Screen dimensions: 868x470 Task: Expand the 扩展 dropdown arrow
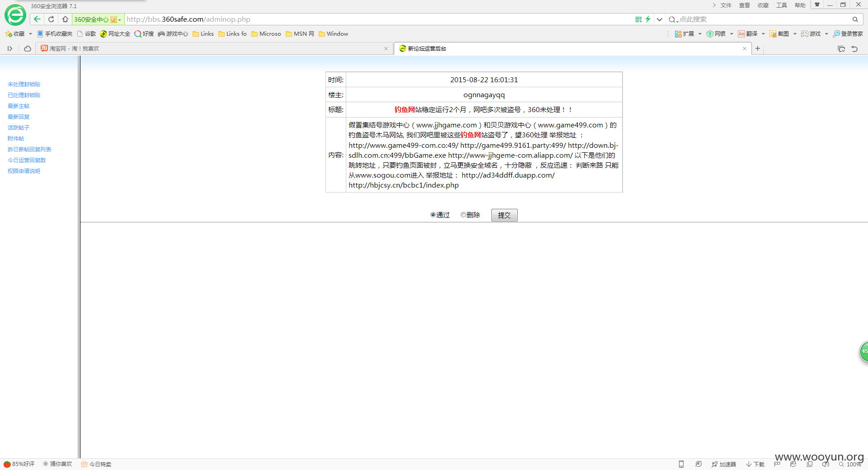700,34
